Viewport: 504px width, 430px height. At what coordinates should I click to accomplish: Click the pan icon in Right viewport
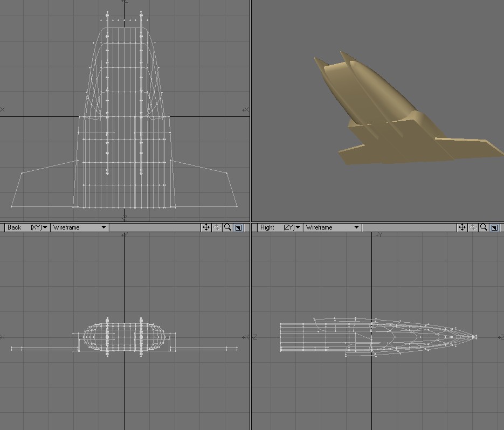(462, 227)
